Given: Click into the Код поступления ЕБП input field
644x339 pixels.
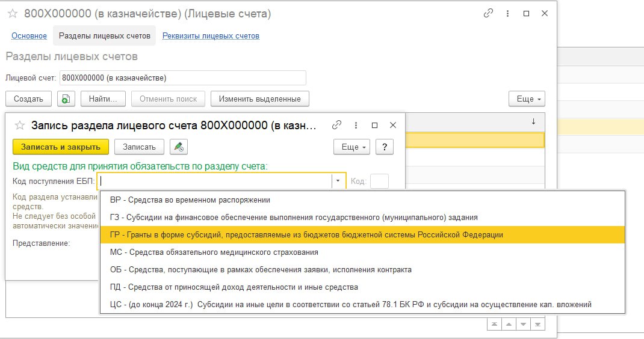Looking at the screenshot, I should (x=215, y=180).
